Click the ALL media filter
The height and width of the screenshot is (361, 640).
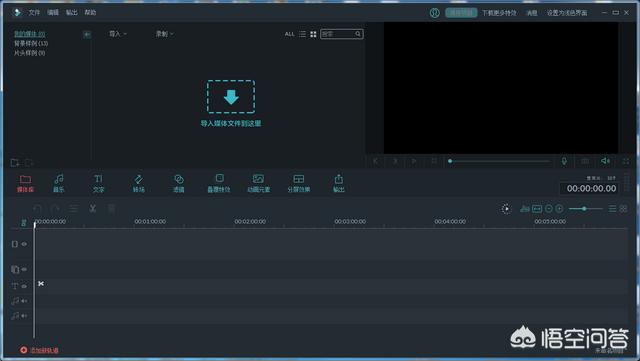pos(289,34)
